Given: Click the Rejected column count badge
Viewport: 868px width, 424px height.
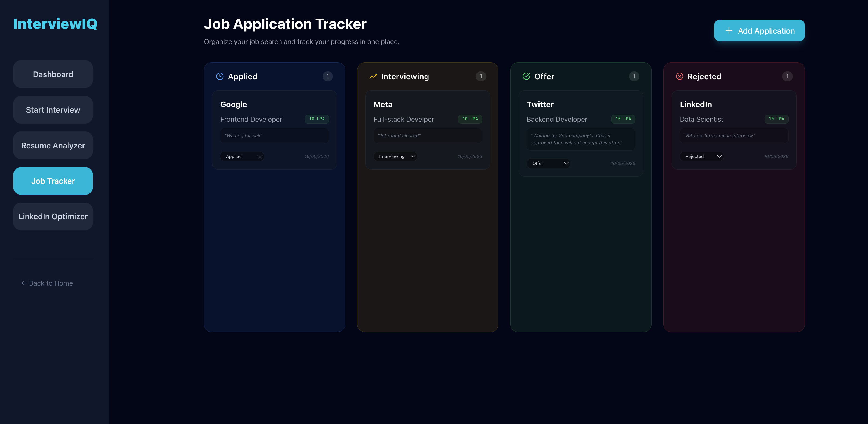Looking at the screenshot, I should (x=787, y=76).
